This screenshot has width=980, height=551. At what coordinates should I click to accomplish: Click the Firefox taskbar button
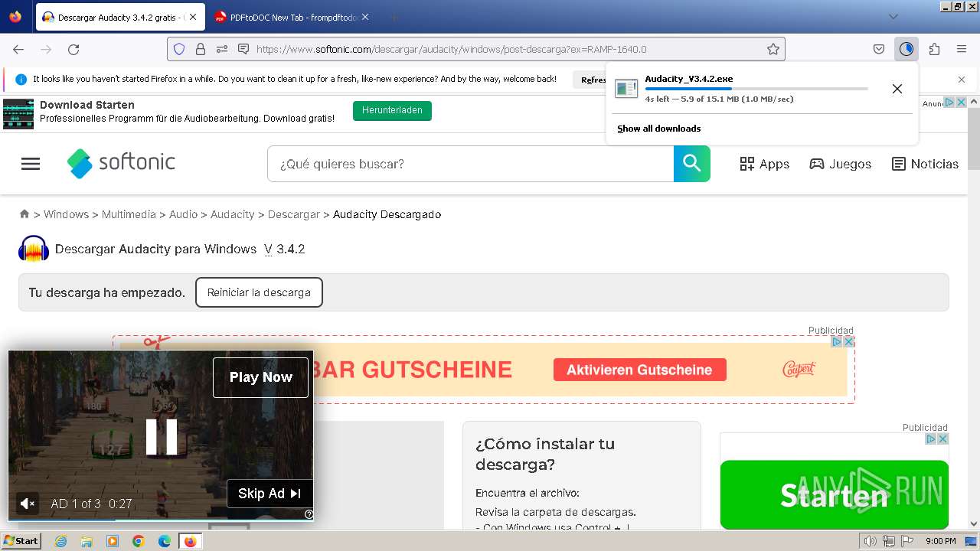[x=190, y=541]
